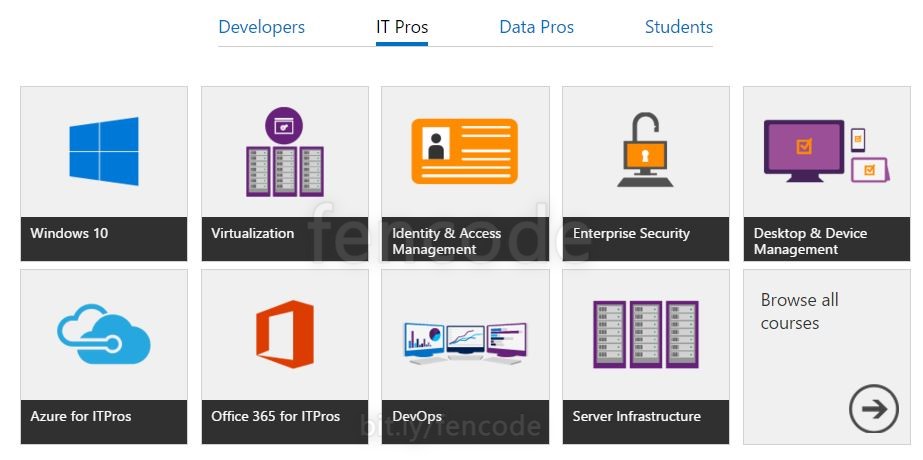Click the Office 365 for ITPros label
This screenshot has height=460, width=923.
coord(276,416)
